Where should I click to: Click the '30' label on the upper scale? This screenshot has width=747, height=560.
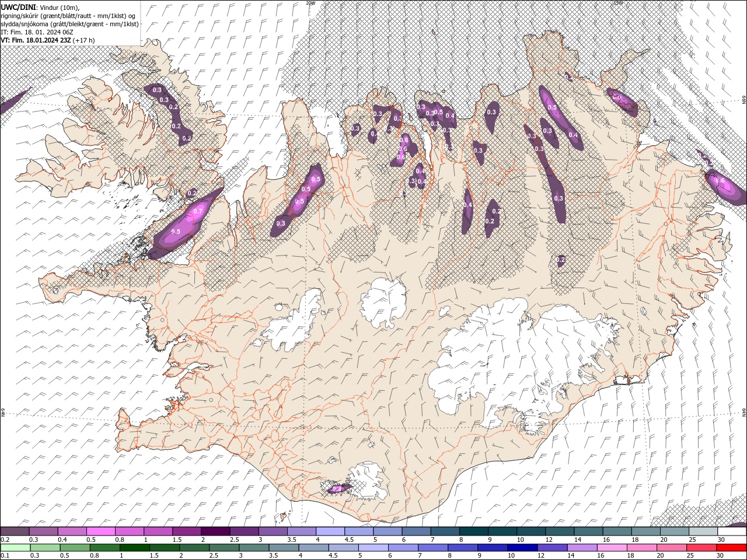coord(721,540)
